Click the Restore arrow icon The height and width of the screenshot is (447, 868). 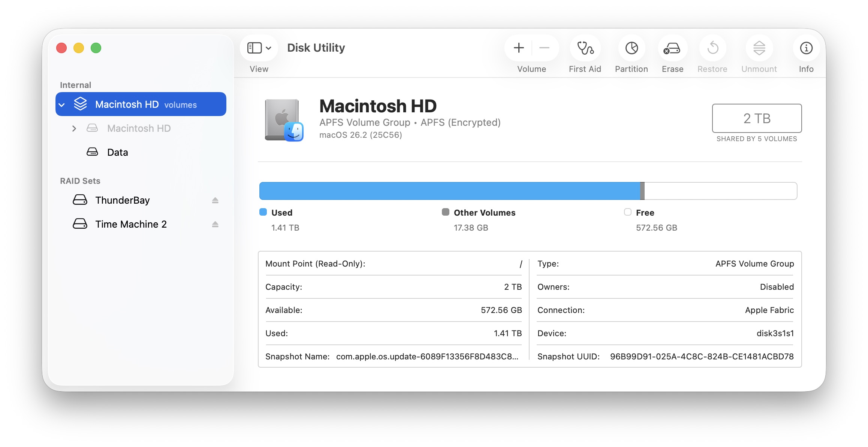click(x=712, y=48)
